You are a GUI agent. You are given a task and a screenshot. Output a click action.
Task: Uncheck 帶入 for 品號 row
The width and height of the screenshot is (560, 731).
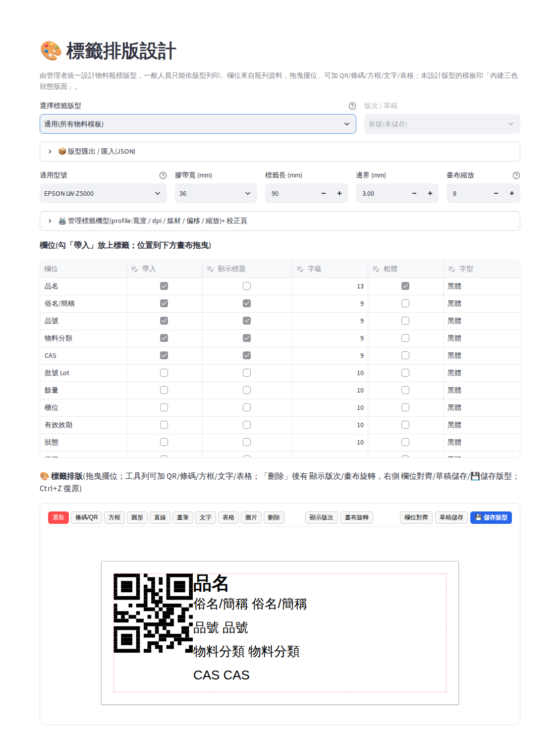[x=164, y=321]
